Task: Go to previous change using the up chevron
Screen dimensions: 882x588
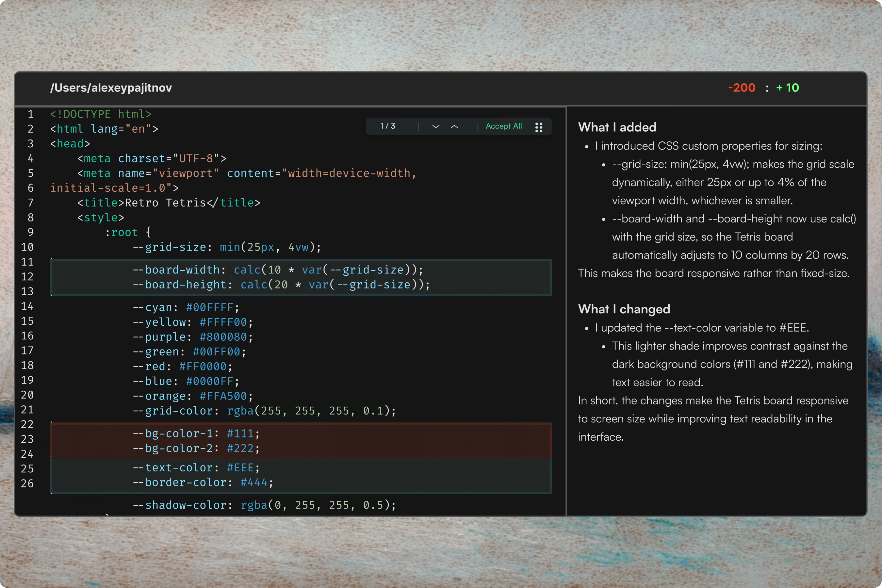Action: click(455, 126)
